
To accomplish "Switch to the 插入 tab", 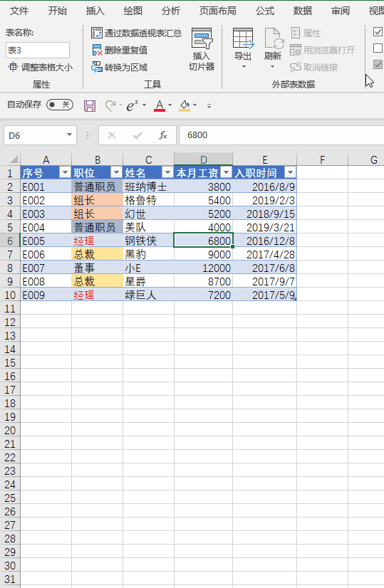I will pos(95,11).
